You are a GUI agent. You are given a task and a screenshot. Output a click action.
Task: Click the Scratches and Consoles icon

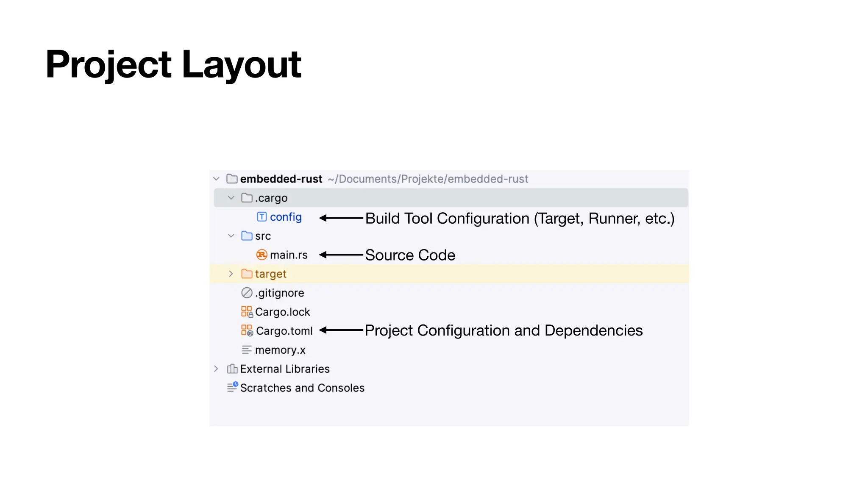pos(233,387)
